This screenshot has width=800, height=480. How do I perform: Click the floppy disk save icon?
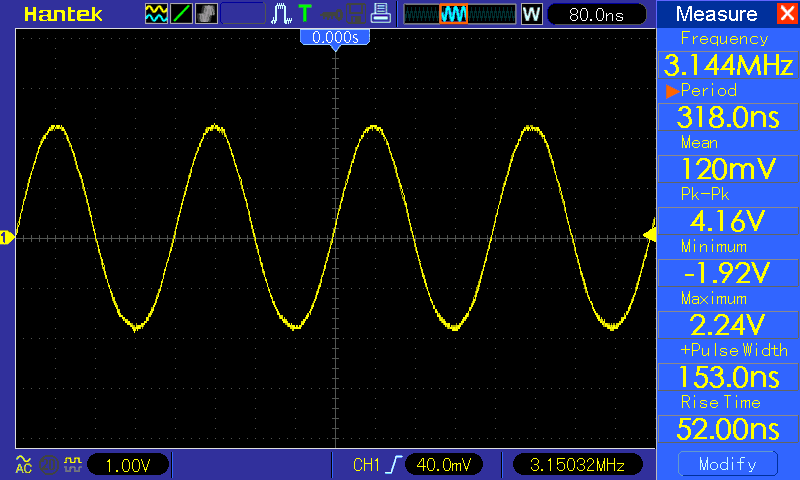pyautogui.click(x=355, y=14)
